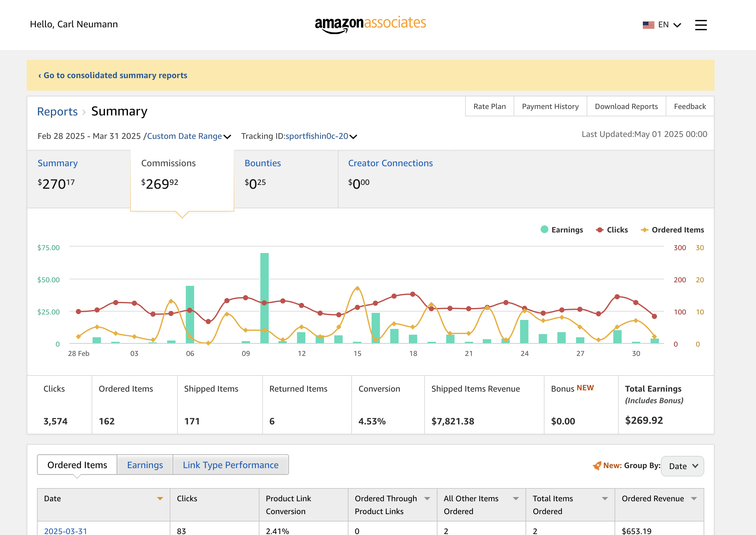Select the Summary earnings tab

point(79,179)
